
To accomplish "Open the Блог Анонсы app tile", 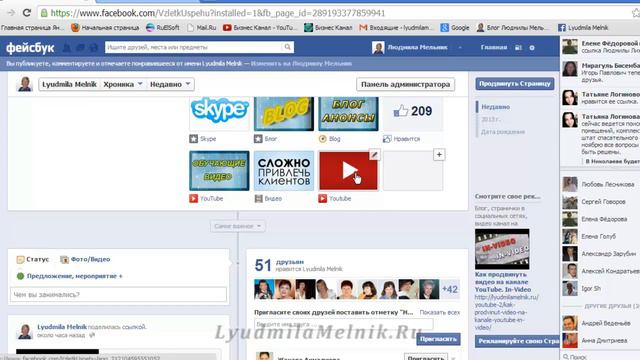I will 348,114.
